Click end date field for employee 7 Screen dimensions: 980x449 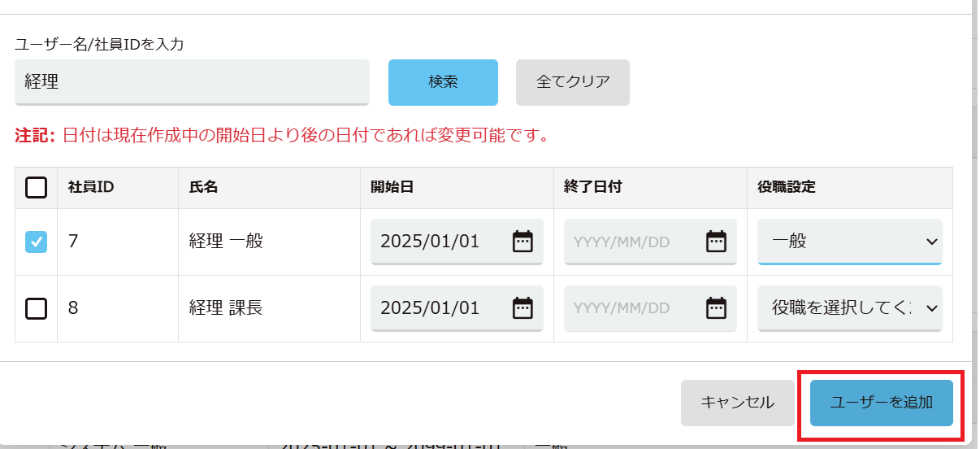click(x=650, y=242)
